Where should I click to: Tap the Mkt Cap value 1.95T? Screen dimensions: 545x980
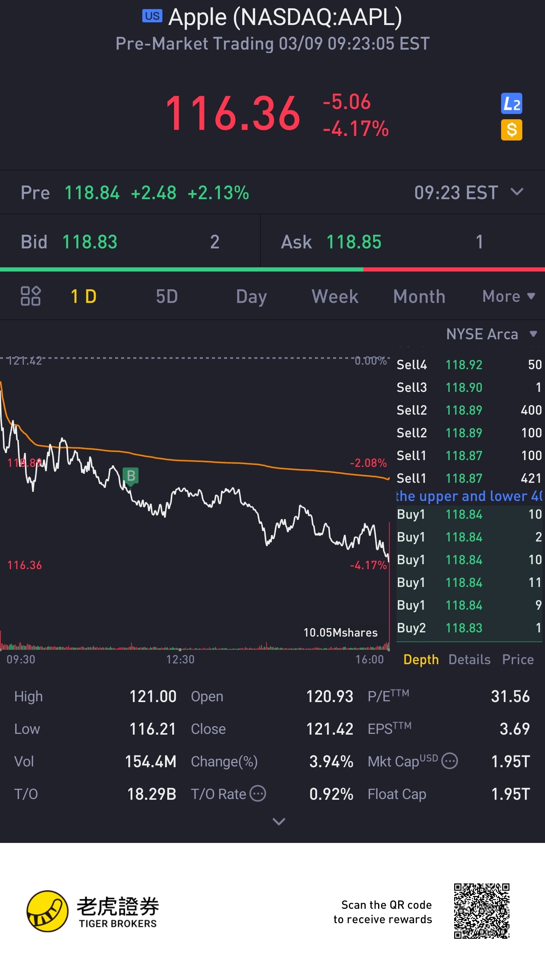511,762
